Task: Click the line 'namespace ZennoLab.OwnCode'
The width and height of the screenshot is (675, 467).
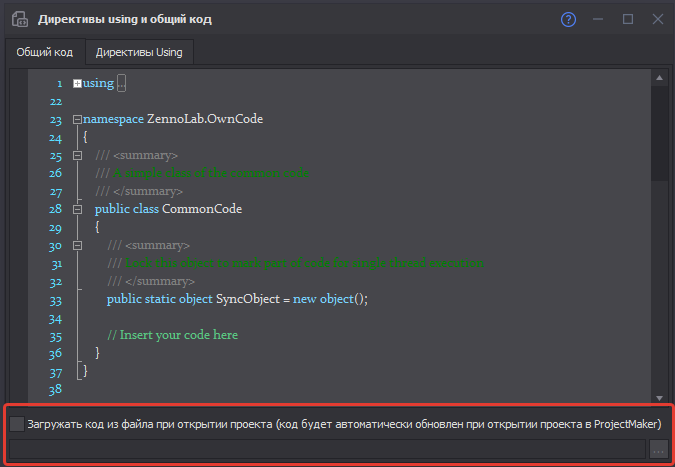Action: tap(173, 119)
